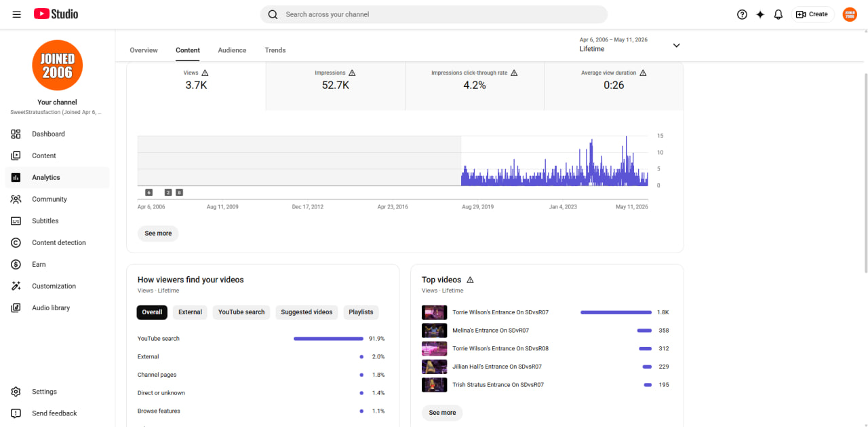The width and height of the screenshot is (868, 427).
Task: Click the Create button
Action: (812, 14)
